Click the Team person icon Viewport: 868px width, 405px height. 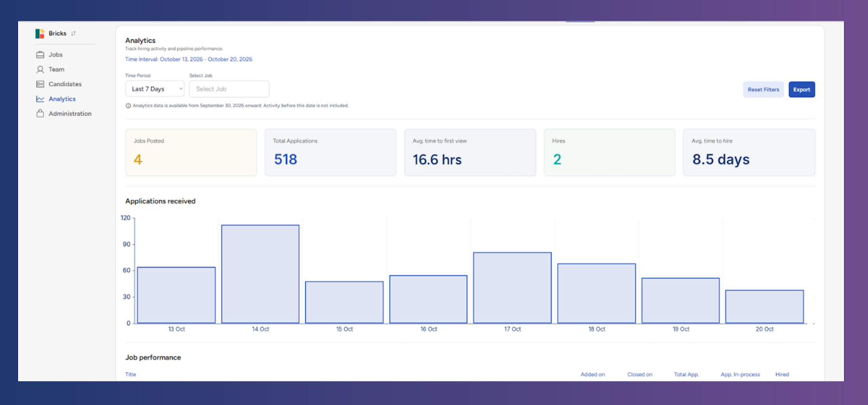40,69
